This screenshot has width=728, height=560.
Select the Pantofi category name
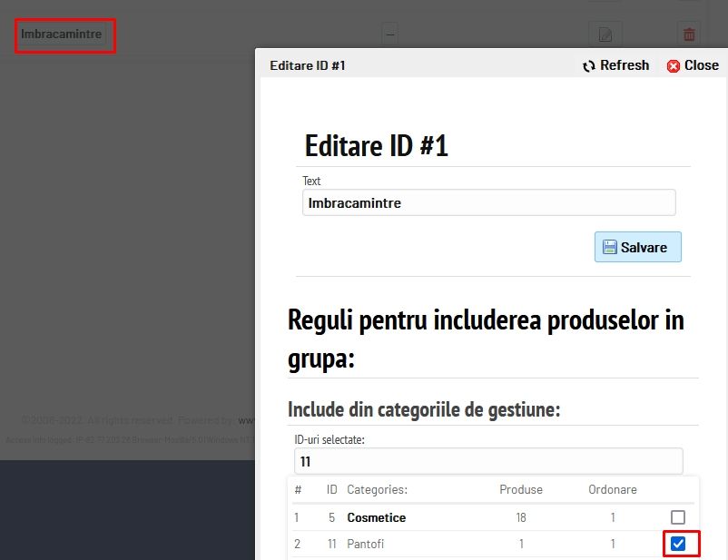366,544
